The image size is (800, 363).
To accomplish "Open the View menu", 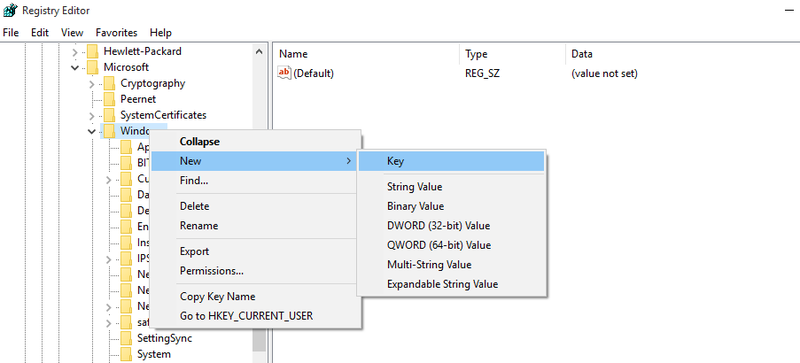I will tap(72, 33).
